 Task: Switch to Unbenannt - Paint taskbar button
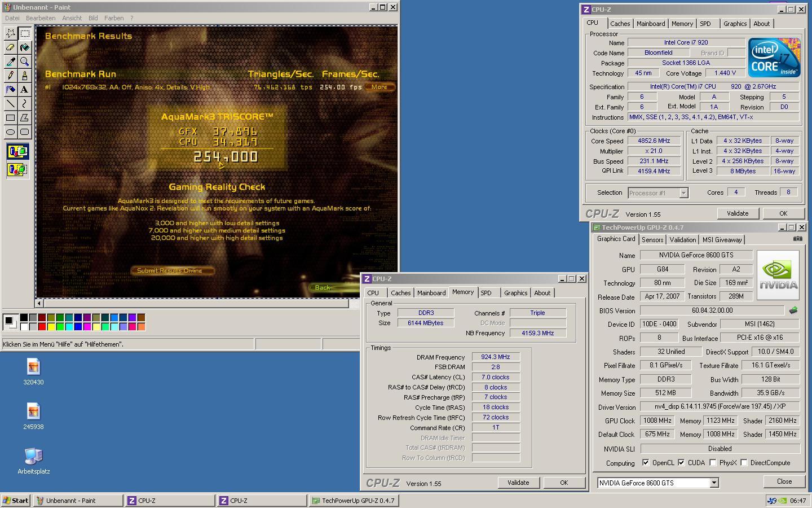point(78,501)
